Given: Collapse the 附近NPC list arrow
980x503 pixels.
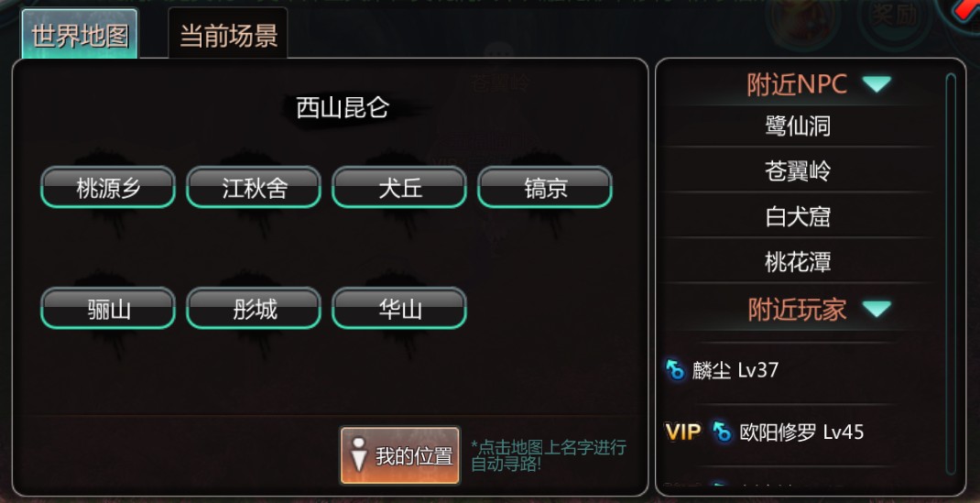Looking at the screenshot, I should [877, 83].
